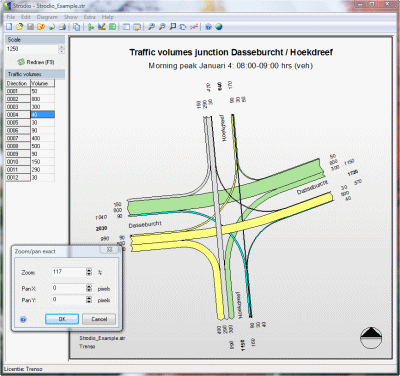This screenshot has width=400, height=376.
Task: Click the Scale value stepper arrows
Action: tap(62, 49)
